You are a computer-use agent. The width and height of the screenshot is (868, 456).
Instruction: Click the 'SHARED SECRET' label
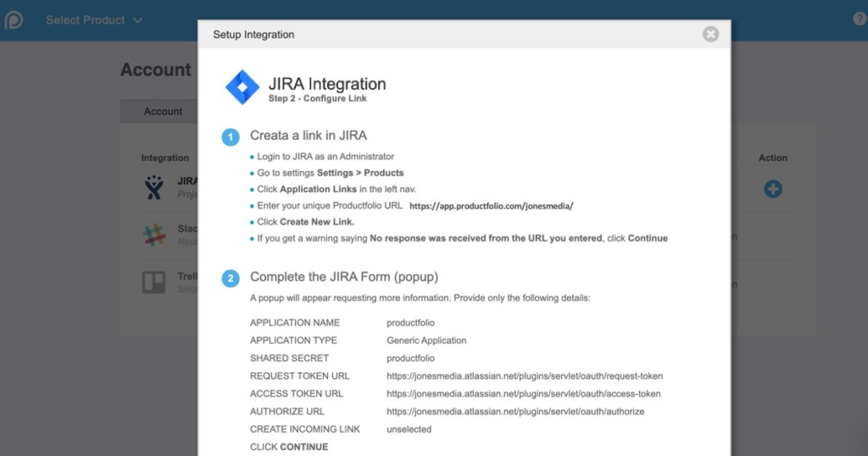click(x=289, y=358)
